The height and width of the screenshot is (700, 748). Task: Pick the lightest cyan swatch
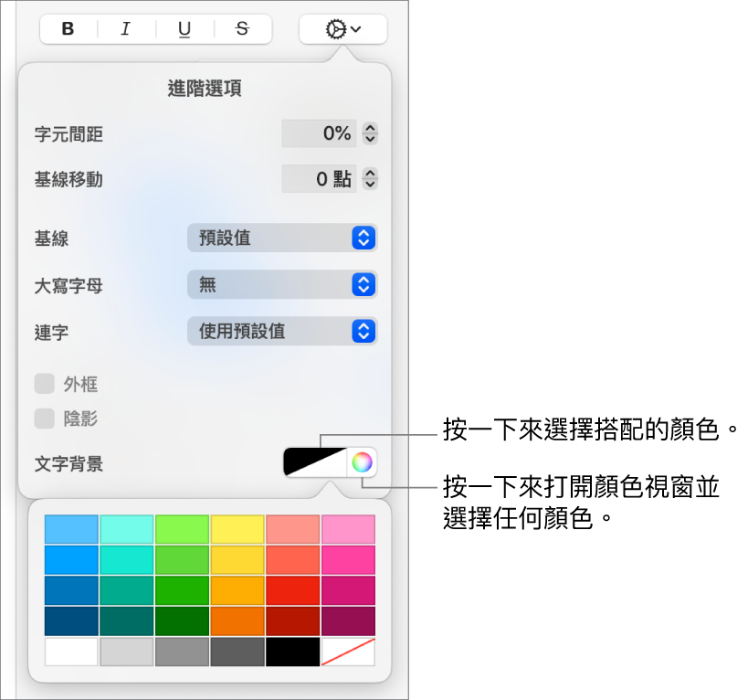[x=127, y=529]
